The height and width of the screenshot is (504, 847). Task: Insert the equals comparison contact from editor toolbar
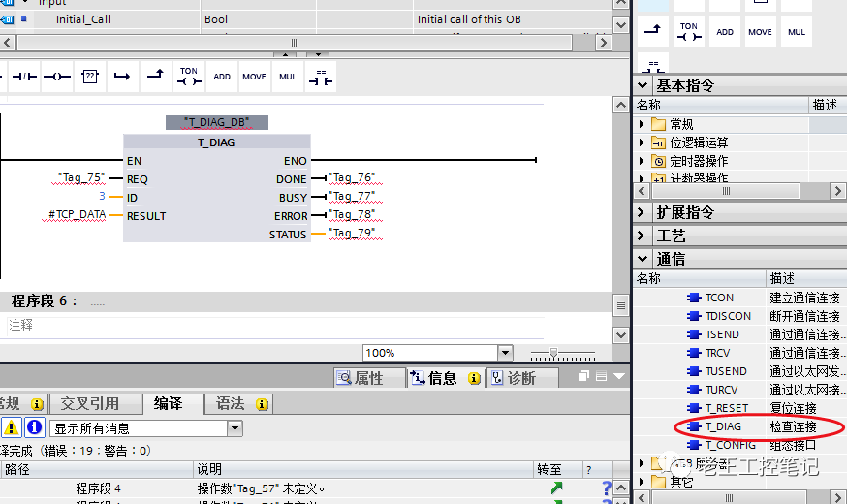pos(321,77)
